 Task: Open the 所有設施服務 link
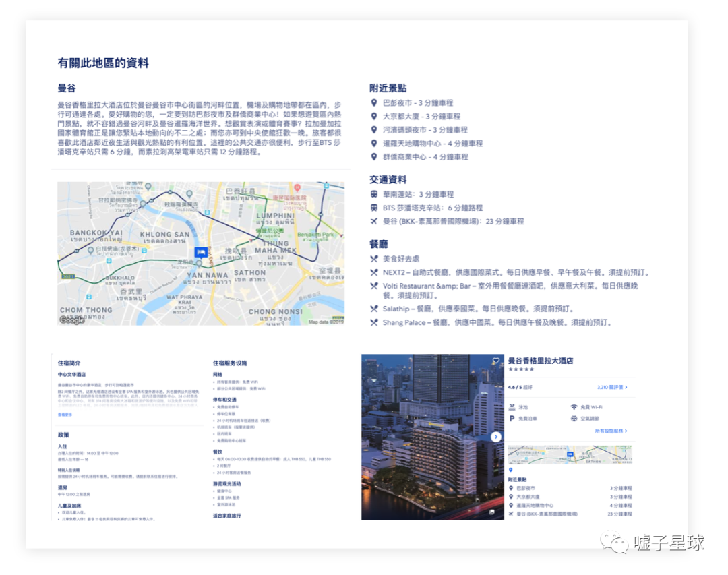611,431
